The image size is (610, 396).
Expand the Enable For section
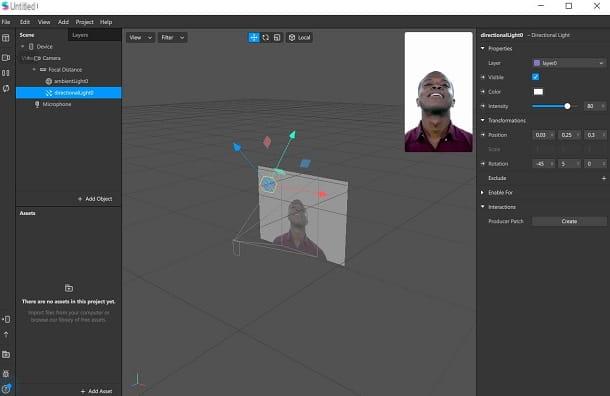(483, 192)
